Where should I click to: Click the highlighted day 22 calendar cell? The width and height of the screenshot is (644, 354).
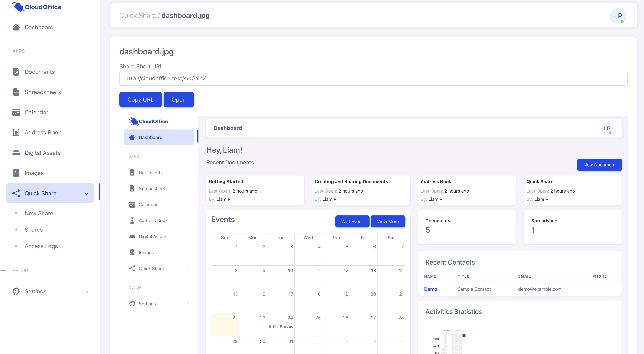(225, 325)
